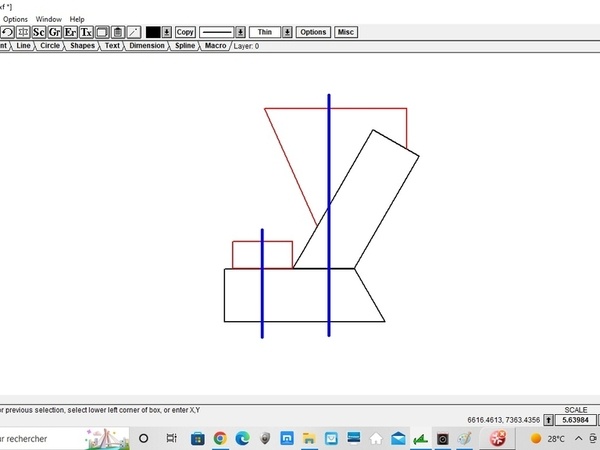Switch to the Dimension tab
Viewport: 600px width, 450px height.
[147, 46]
